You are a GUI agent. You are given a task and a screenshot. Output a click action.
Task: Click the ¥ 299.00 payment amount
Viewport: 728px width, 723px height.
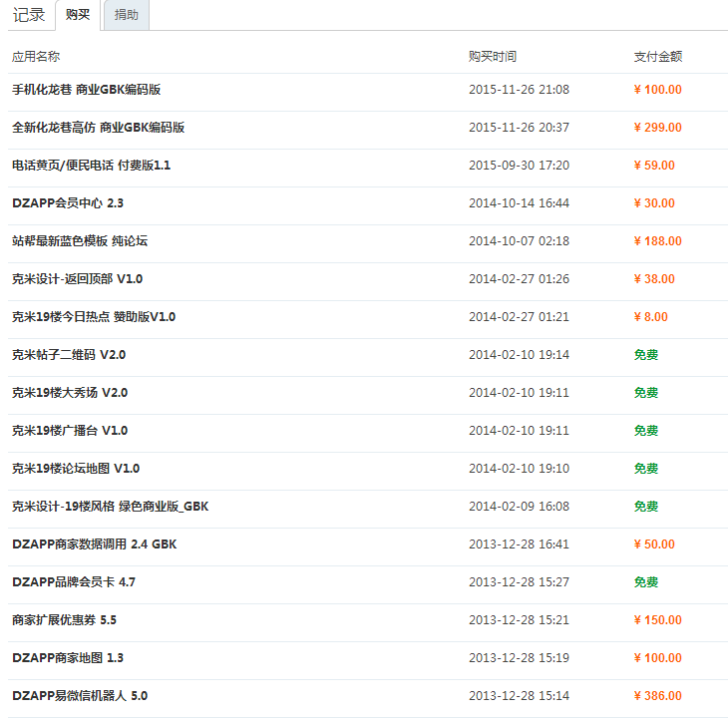click(x=658, y=128)
